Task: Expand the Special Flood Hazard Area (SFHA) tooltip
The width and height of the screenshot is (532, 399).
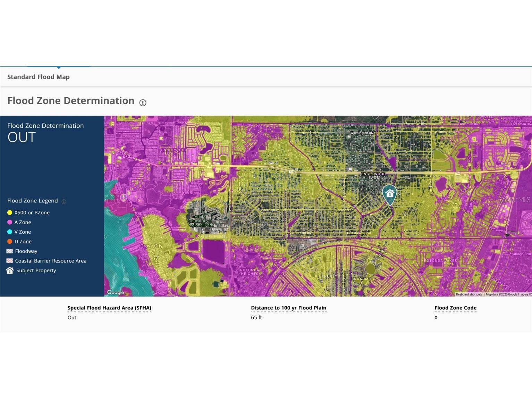Action: [x=109, y=308]
